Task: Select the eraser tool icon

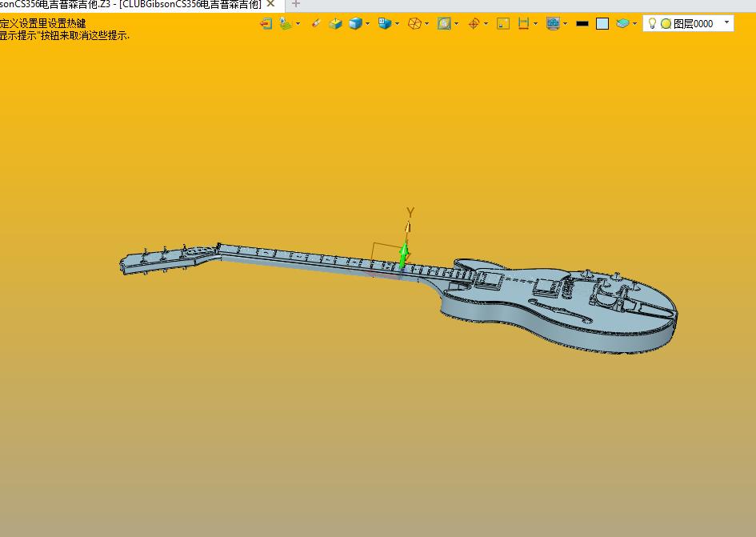Action: click(x=316, y=22)
